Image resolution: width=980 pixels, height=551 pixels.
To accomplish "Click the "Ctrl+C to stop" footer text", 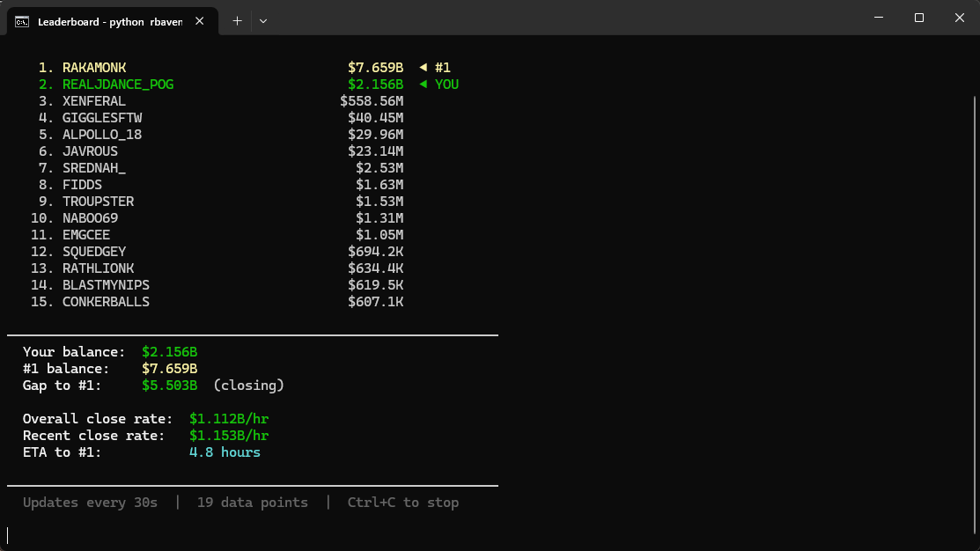I will (403, 503).
